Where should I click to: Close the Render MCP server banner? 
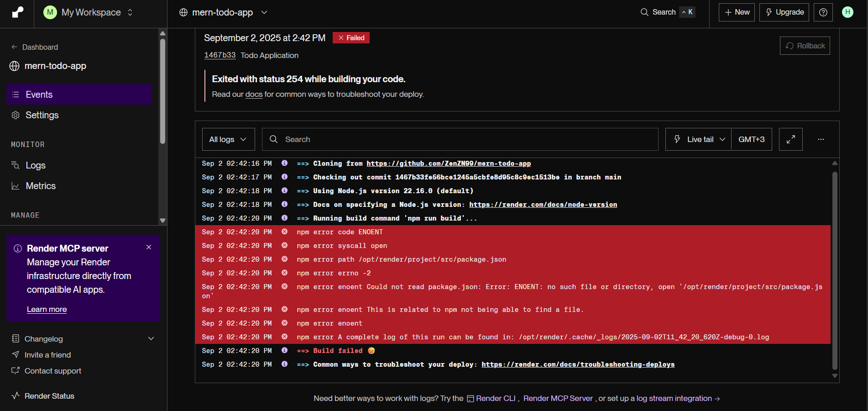point(149,247)
